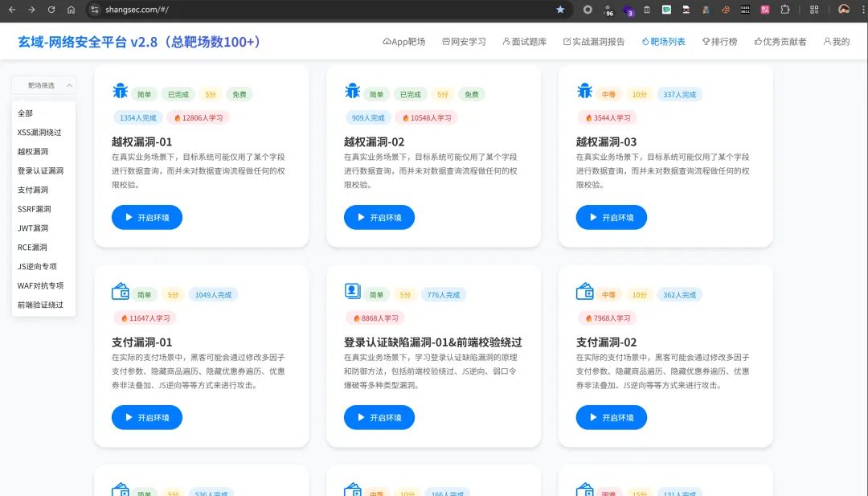Click the 越权漏洞-03 card title
This screenshot has width=868, height=496.
point(606,141)
